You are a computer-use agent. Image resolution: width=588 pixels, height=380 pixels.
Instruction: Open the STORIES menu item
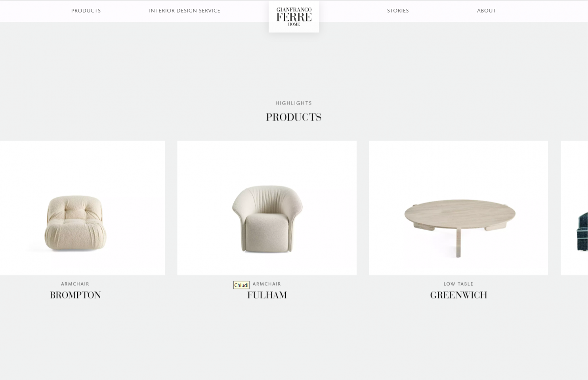(398, 11)
